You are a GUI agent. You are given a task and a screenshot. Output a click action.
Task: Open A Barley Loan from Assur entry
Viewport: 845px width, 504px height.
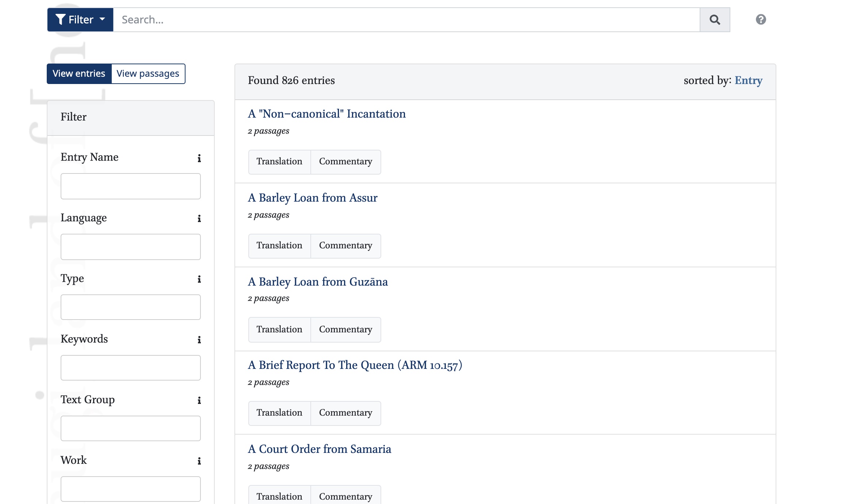pyautogui.click(x=312, y=198)
